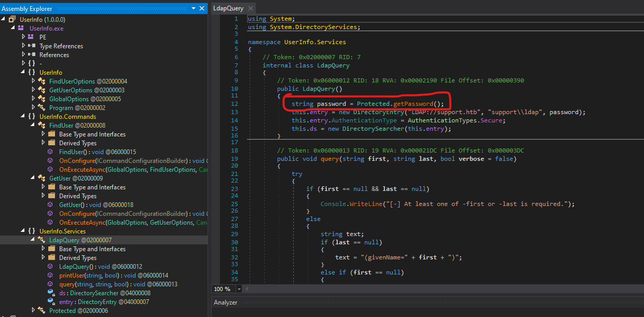Open the zoom percentage dropdown
This screenshot has width=644, height=317.
[x=239, y=289]
